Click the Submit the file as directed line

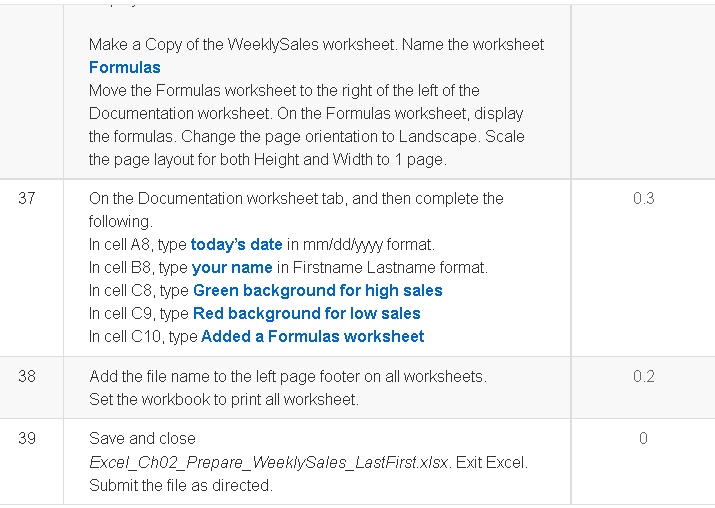tap(181, 485)
